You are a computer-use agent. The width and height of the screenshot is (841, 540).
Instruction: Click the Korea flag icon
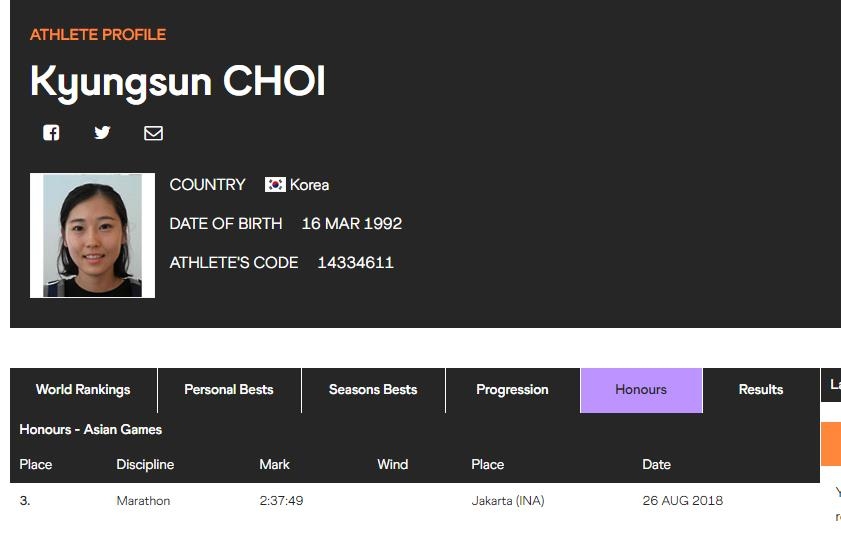coord(275,185)
